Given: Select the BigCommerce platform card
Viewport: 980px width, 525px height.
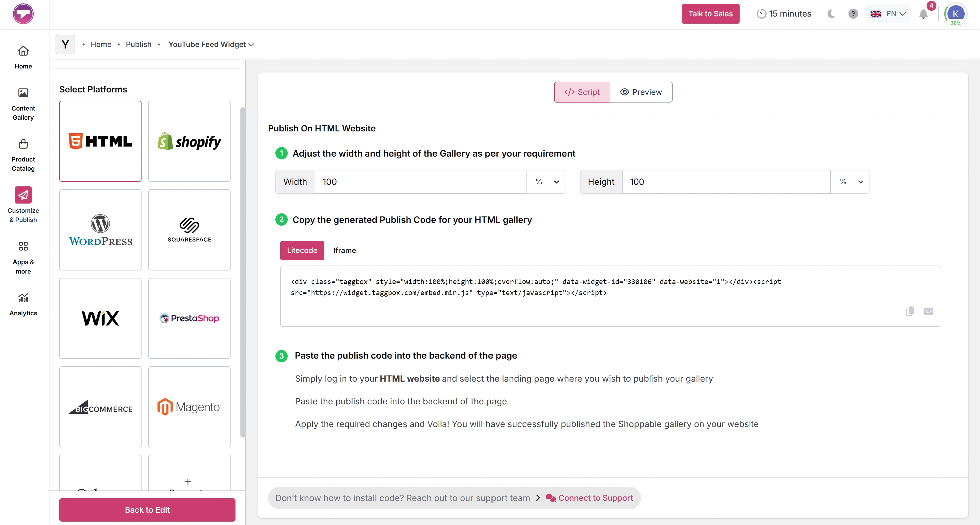Looking at the screenshot, I should pos(100,407).
